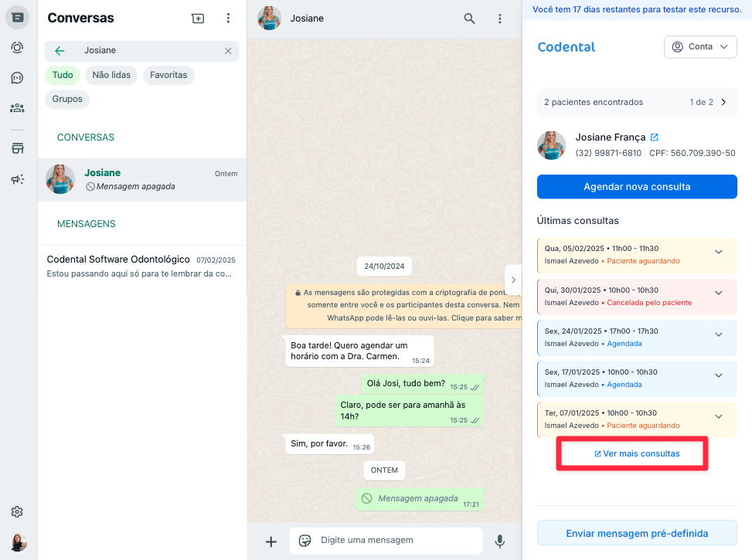Click Ver mais consultas link
Image resolution: width=752 pixels, height=560 pixels.
click(632, 453)
